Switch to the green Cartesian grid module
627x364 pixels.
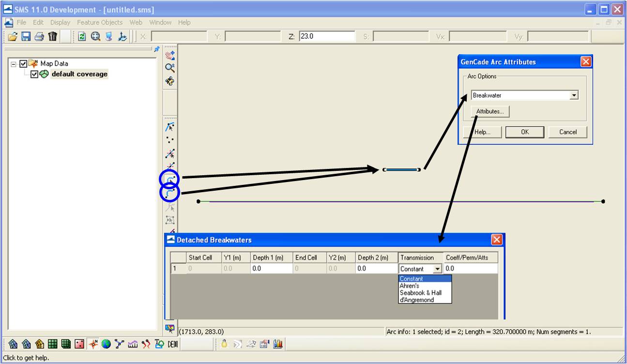[52, 344]
